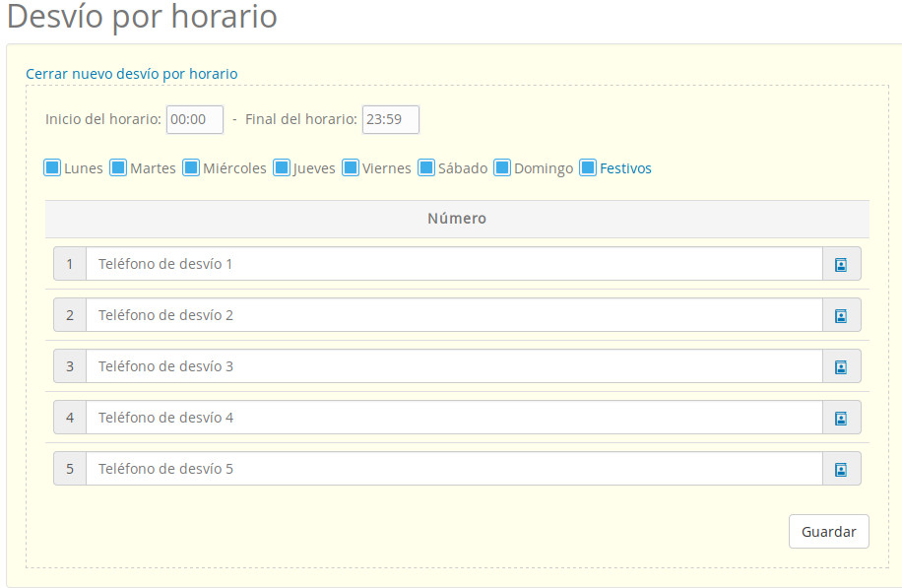The width and height of the screenshot is (902, 588).
Task: Toggle the Festivos checkbox
Action: tap(588, 167)
